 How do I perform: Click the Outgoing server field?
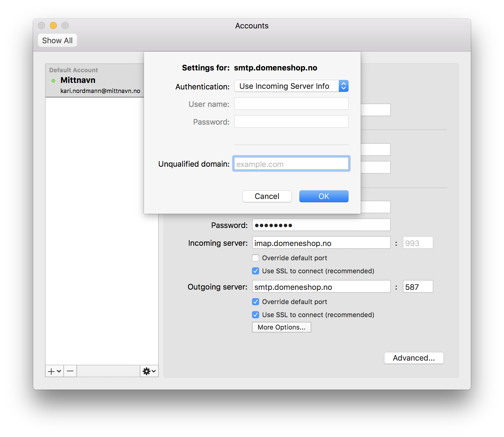click(x=321, y=287)
